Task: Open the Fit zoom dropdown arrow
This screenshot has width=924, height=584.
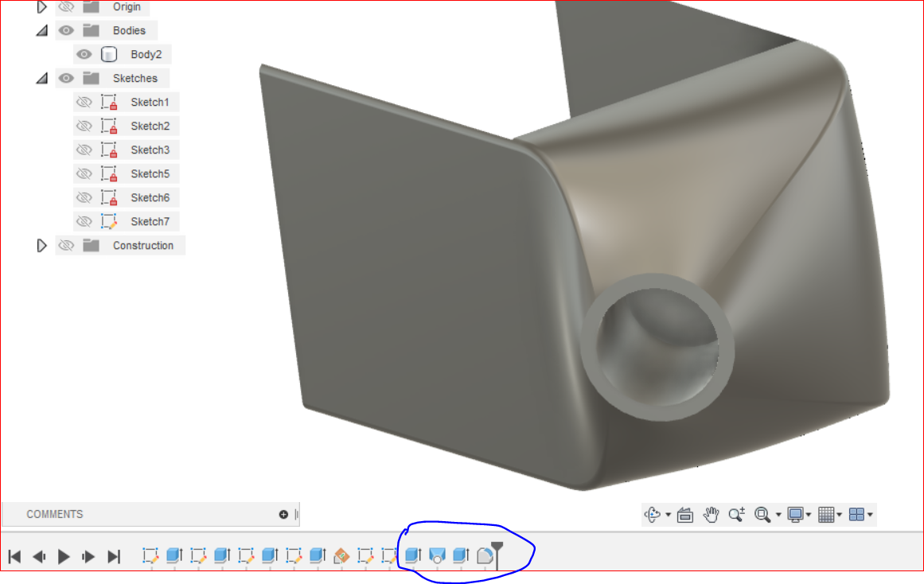Action: [x=778, y=515]
